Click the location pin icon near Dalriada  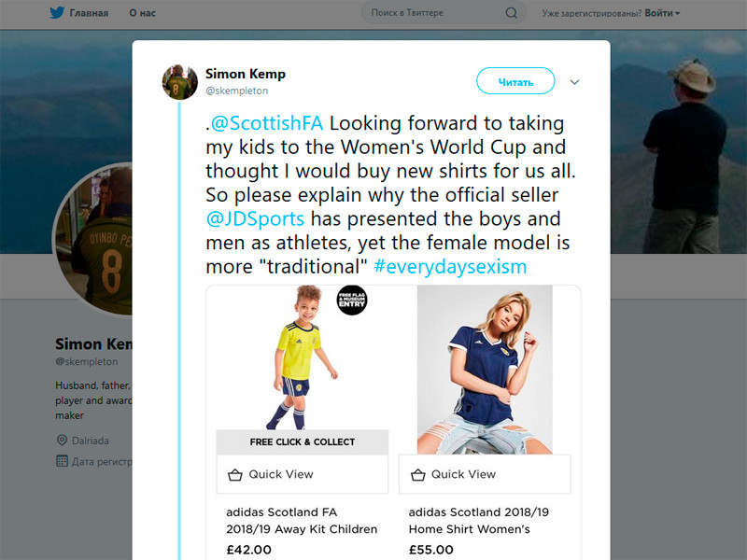tap(62, 440)
